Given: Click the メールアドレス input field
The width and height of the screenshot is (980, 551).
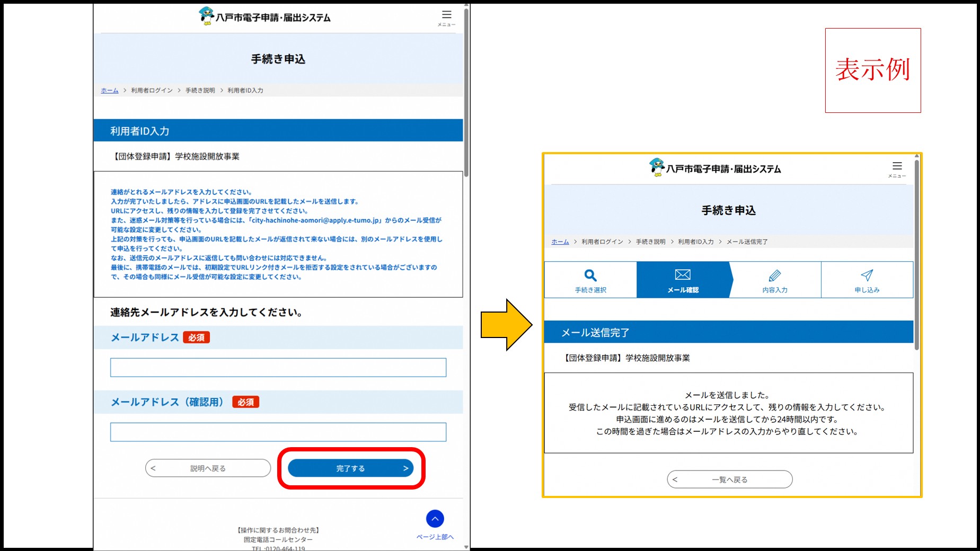Looking at the screenshot, I should (x=278, y=367).
